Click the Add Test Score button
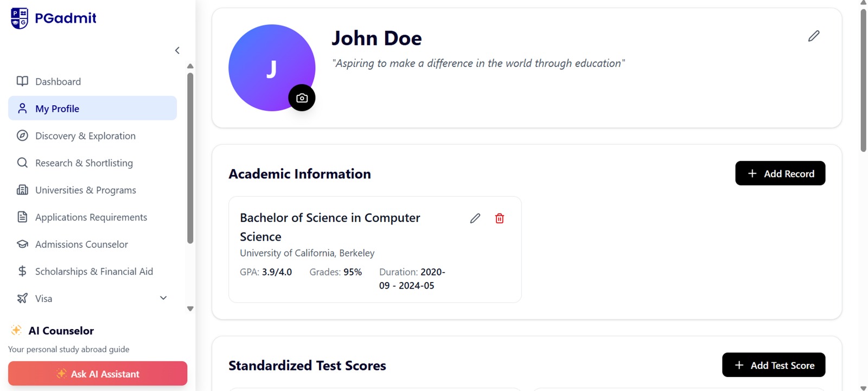Image resolution: width=868 pixels, height=391 pixels. coord(773,365)
